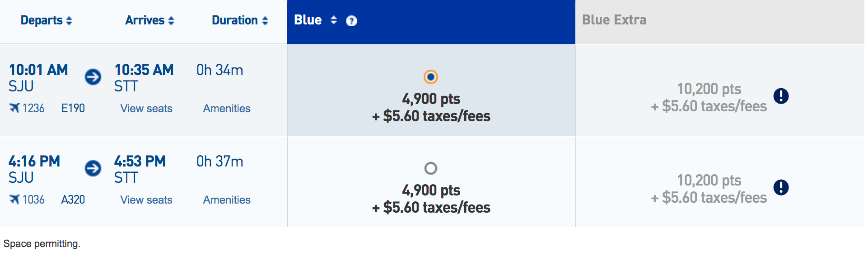This screenshot has height=257, width=868.
Task: Open the Blue fare help question icon
Action: [x=351, y=21]
